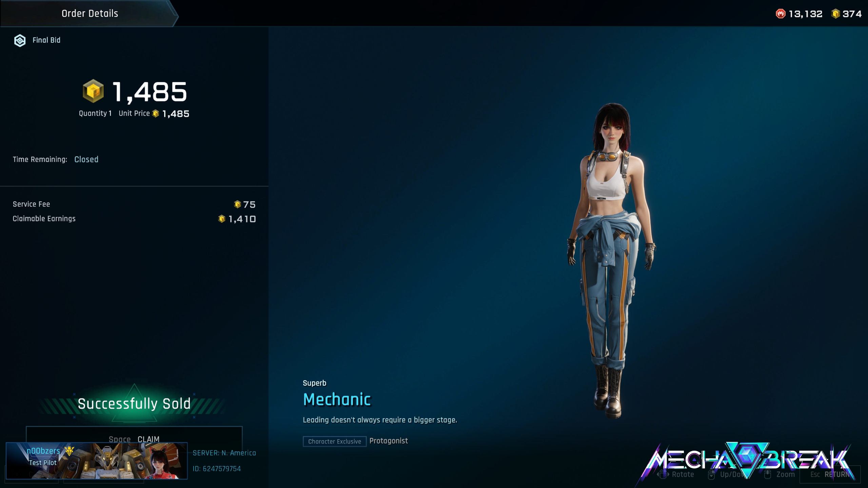Image resolution: width=868 pixels, height=488 pixels.
Task: Click the "Quantity 1" text
Action: [x=95, y=114]
